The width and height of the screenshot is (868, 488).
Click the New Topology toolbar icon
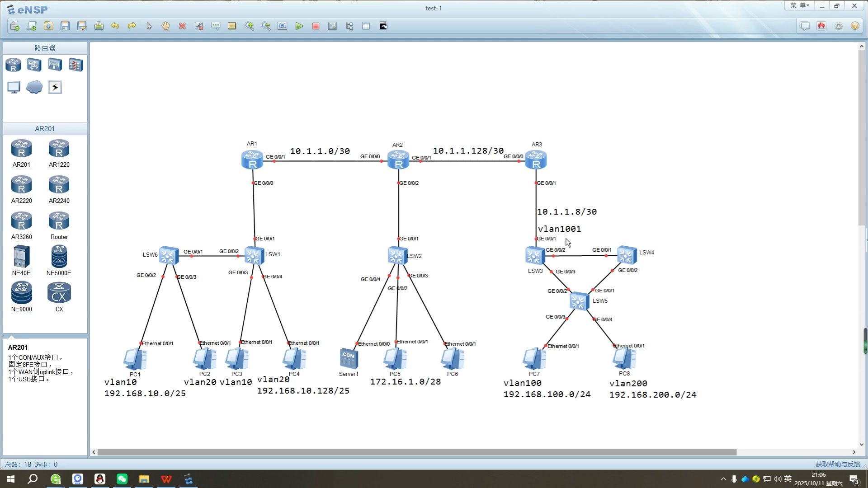(15, 26)
